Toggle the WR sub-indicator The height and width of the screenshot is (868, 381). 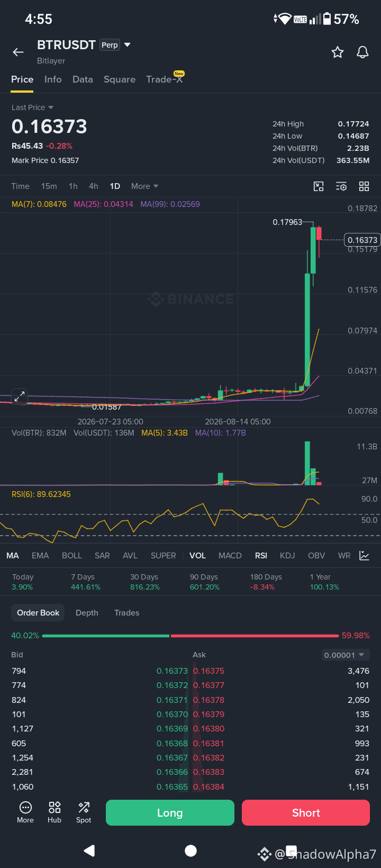click(x=344, y=556)
